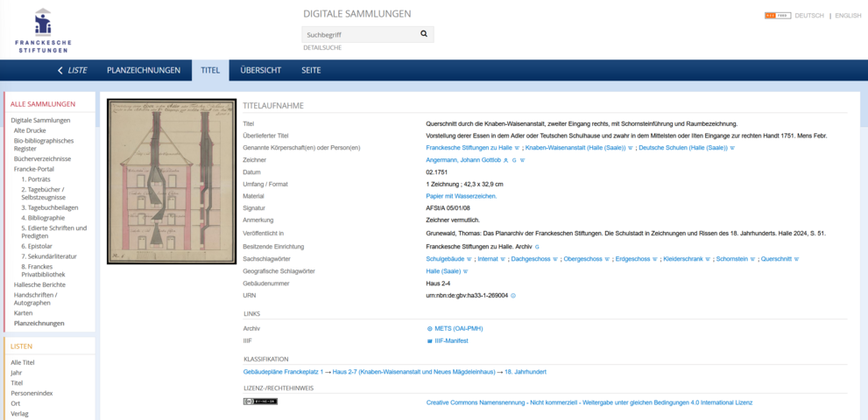
Task: Open Personenindex list in sidebar
Action: click(x=32, y=393)
